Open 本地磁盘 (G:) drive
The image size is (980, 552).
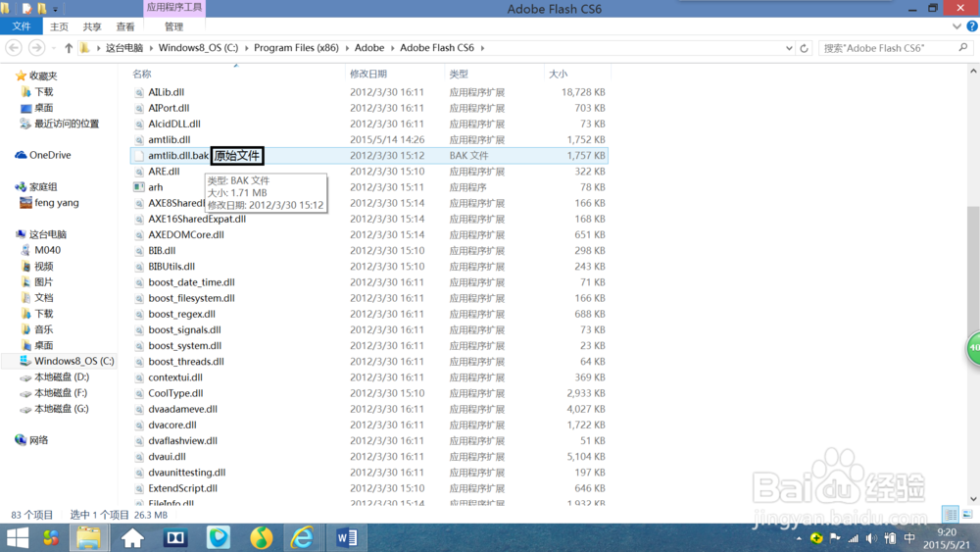click(54, 408)
